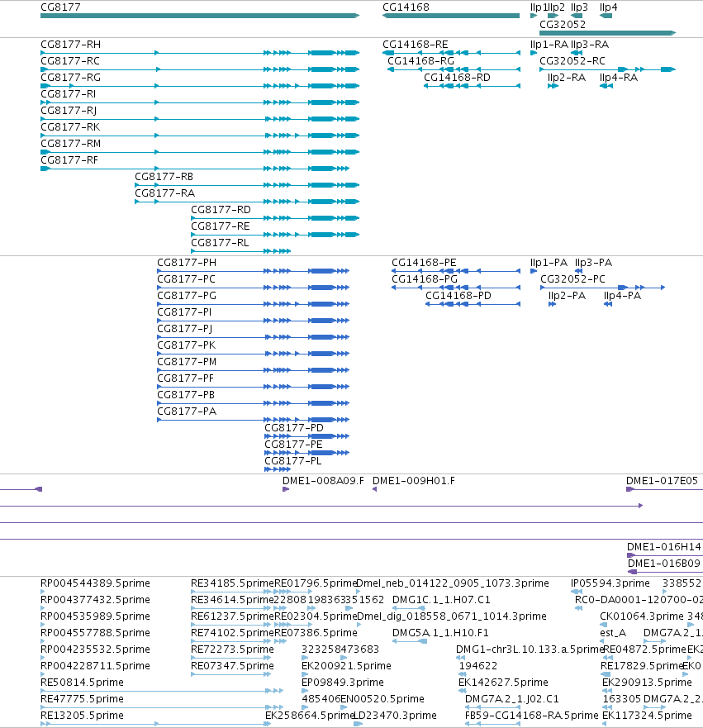Select EST RE47775.5prime
The width and height of the screenshot is (703, 728).
tap(162, 707)
